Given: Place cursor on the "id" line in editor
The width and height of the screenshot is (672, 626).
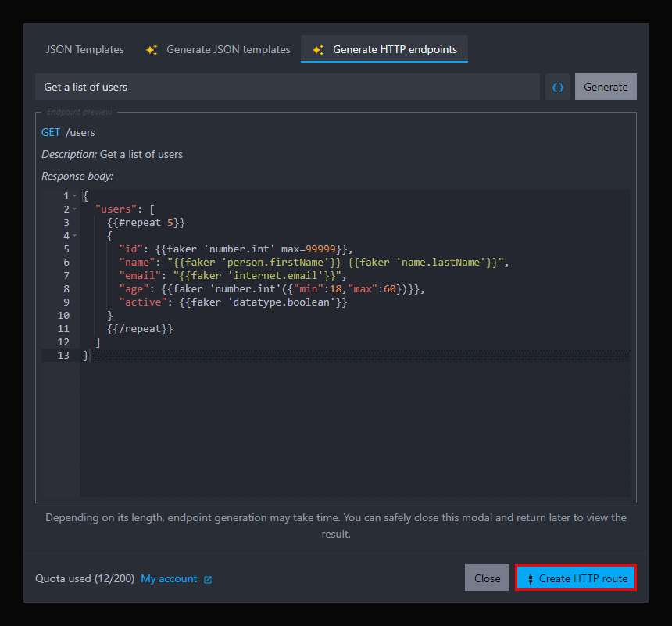Looking at the screenshot, I should point(234,249).
